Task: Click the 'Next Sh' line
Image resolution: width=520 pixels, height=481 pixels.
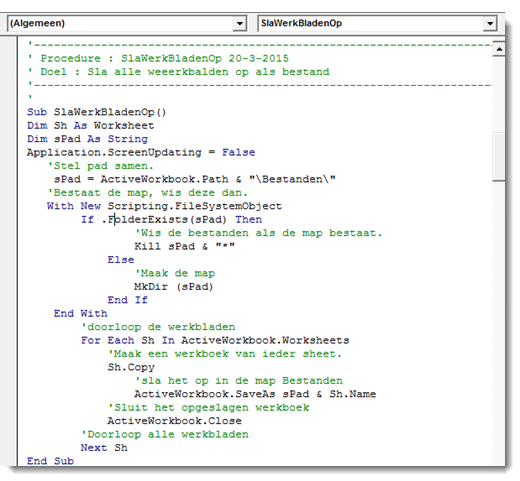Action: click(x=104, y=448)
